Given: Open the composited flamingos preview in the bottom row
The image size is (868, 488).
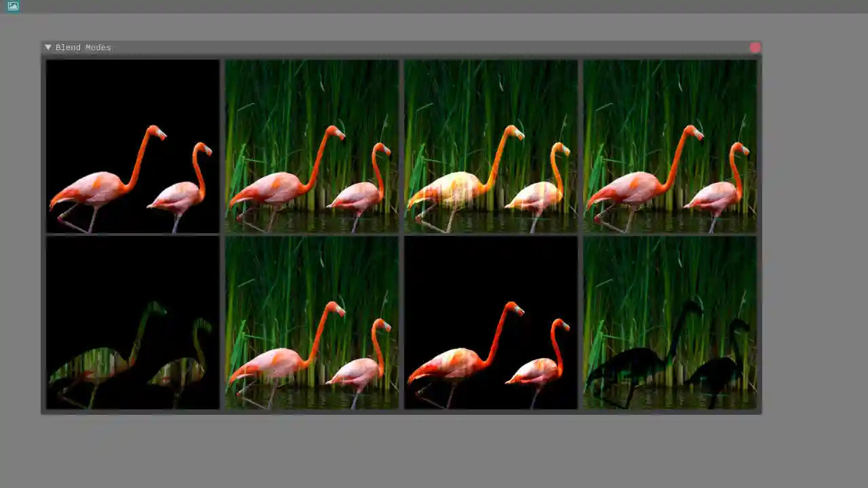Looking at the screenshot, I should point(311,324).
